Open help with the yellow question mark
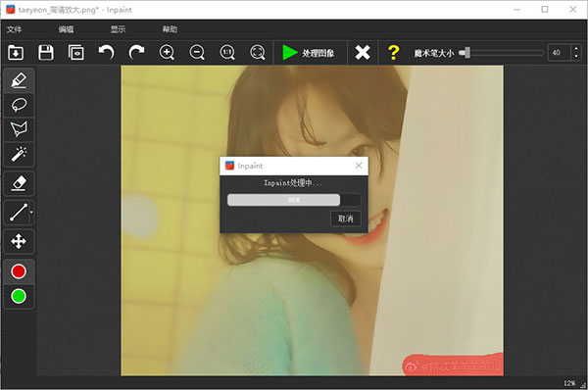 point(393,53)
